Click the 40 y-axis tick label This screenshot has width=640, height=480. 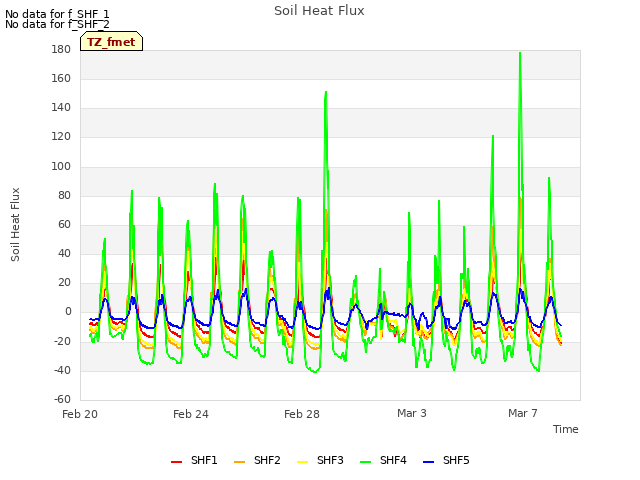pos(64,253)
